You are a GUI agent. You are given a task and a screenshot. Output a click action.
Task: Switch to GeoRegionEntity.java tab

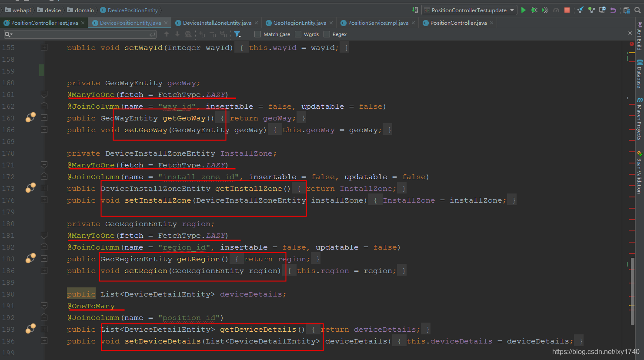tap(300, 23)
